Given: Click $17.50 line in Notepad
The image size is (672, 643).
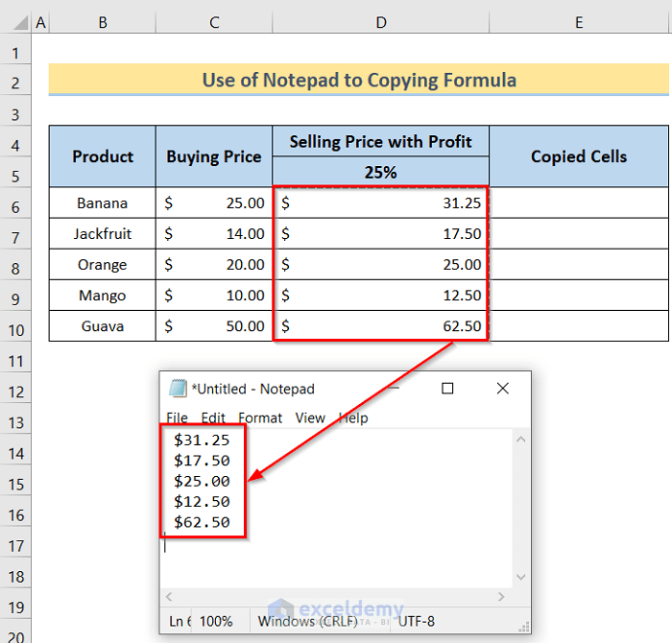Looking at the screenshot, I should (202, 461).
